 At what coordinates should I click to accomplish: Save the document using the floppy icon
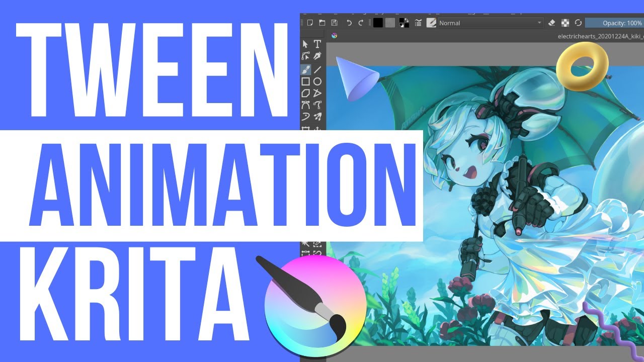tap(334, 23)
